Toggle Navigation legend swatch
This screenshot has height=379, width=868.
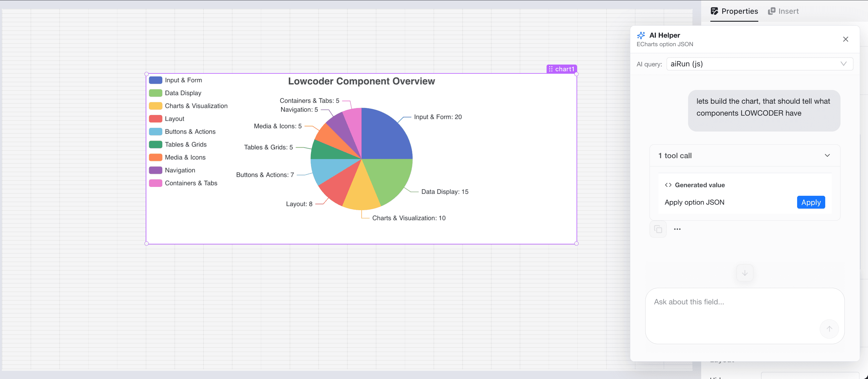pyautogui.click(x=155, y=170)
